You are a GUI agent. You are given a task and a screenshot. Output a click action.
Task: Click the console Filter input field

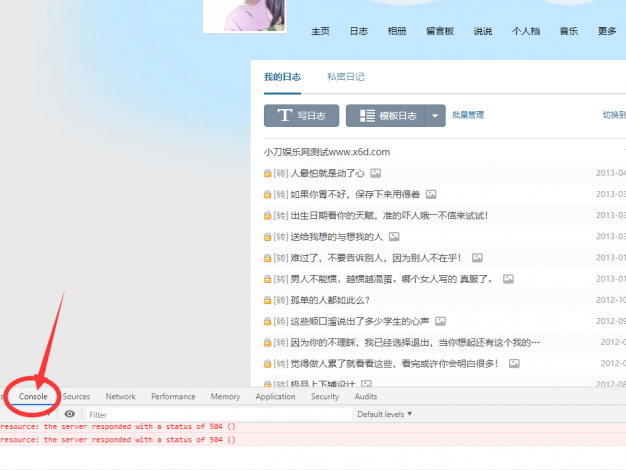(x=219, y=414)
